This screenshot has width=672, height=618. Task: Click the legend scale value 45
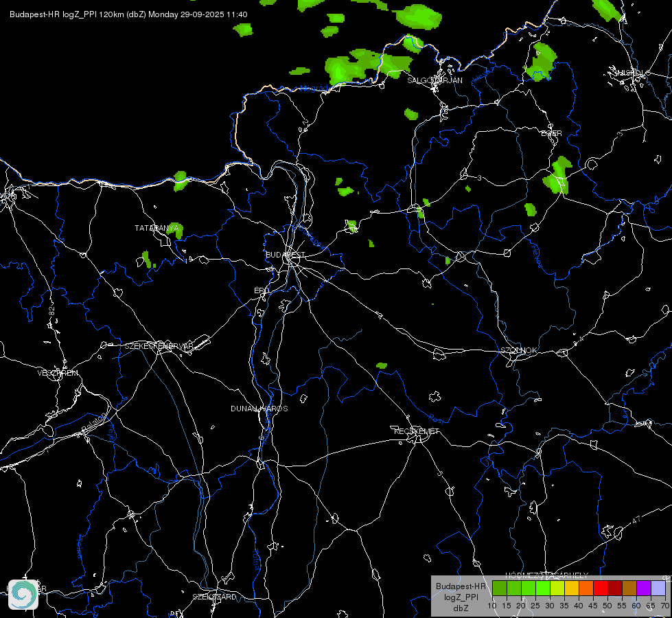592,606
